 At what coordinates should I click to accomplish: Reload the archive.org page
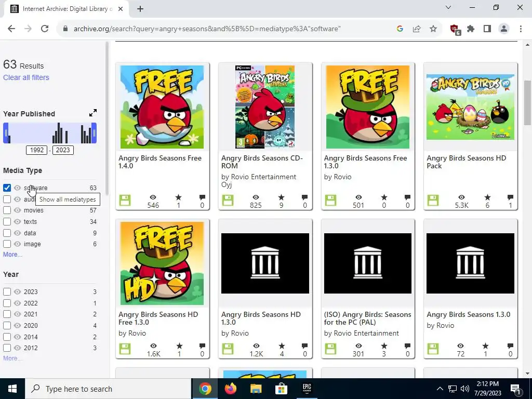(45, 29)
